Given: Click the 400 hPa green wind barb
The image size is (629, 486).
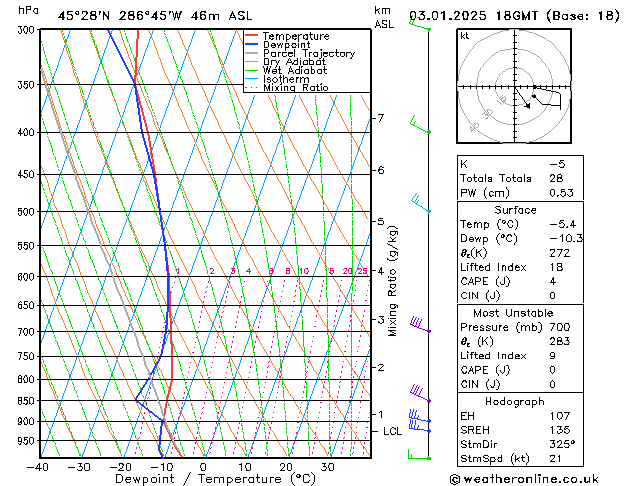Looking at the screenshot, I should tap(420, 124).
